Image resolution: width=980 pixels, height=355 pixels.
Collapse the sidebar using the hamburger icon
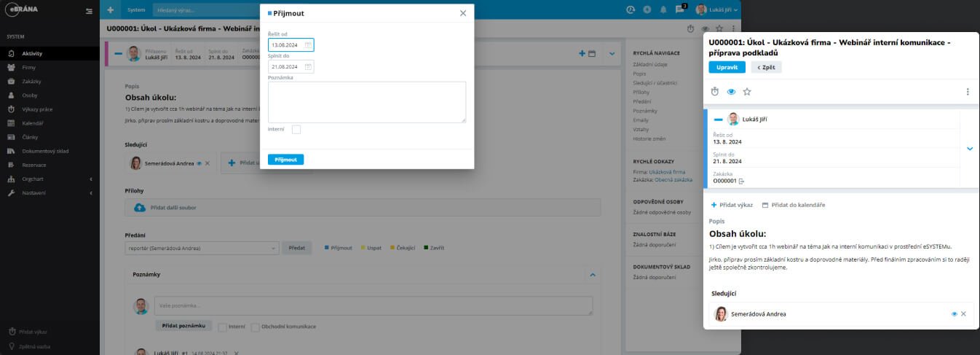coord(89,11)
